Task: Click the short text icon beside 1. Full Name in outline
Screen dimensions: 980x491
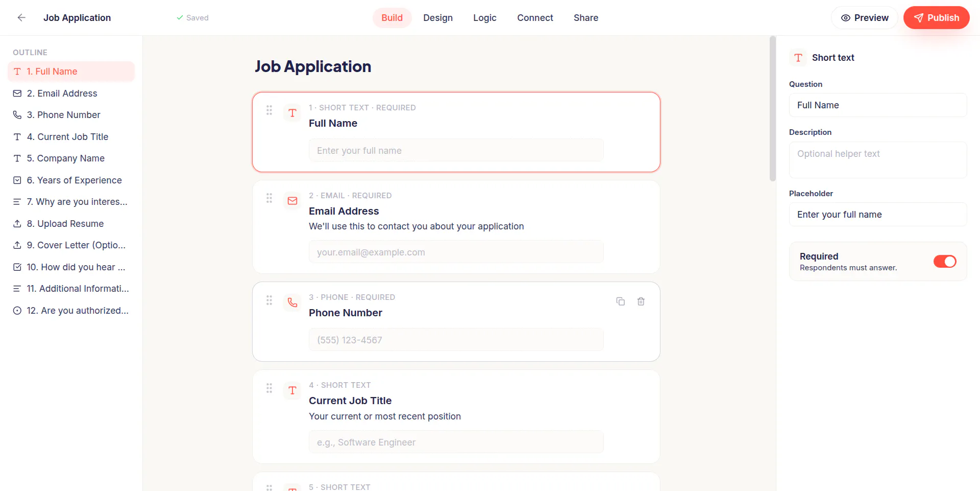Action: (x=17, y=72)
